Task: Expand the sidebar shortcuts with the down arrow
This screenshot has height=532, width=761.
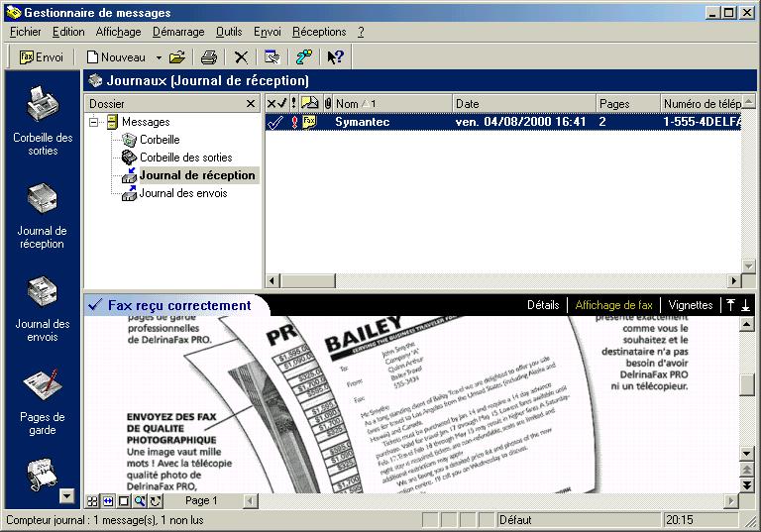Action: coord(66,495)
